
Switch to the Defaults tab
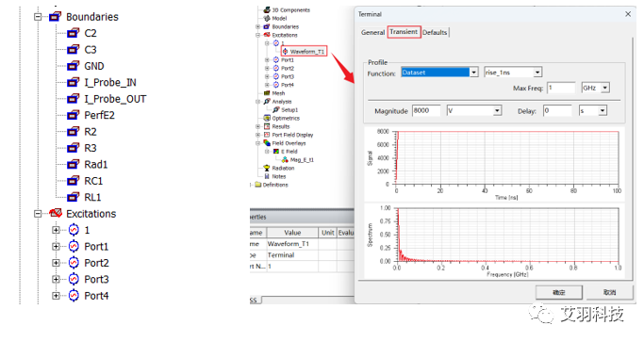click(435, 32)
